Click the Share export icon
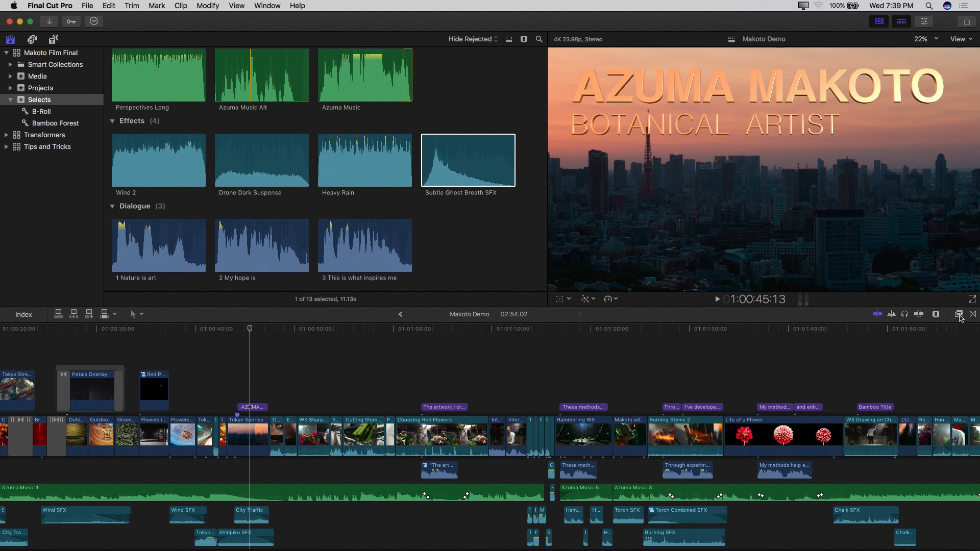This screenshot has height=551, width=980. [967, 21]
